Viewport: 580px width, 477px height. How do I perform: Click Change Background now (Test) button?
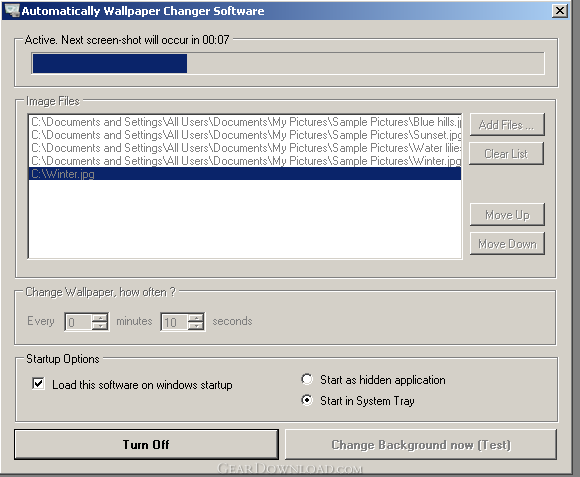[x=421, y=444]
